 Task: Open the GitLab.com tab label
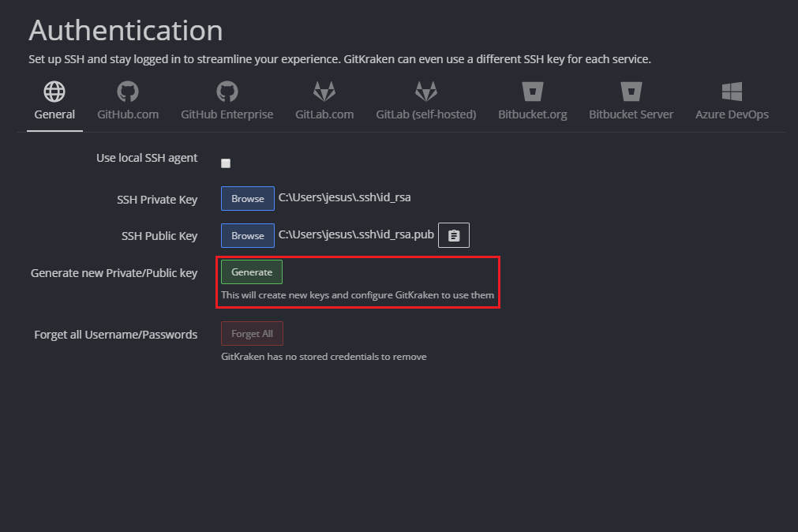(x=324, y=114)
